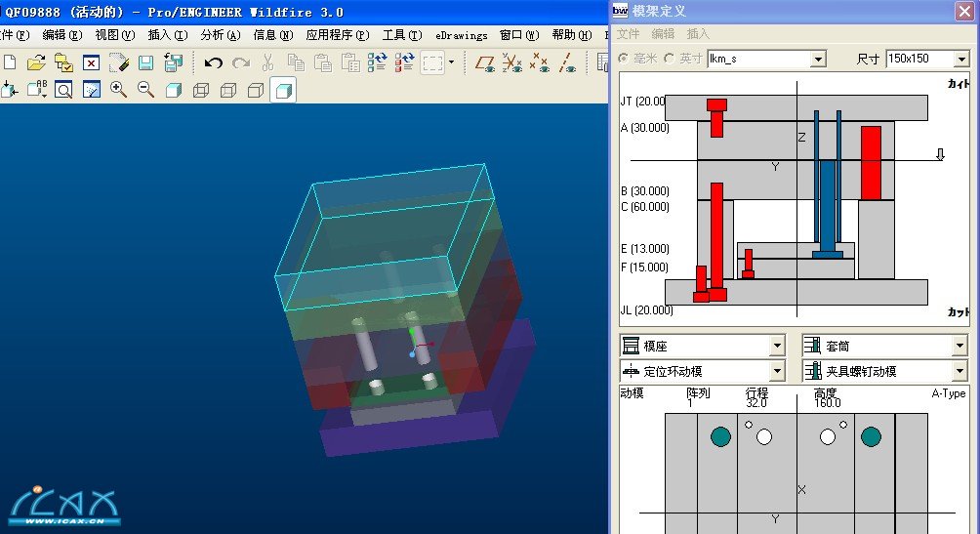Open the 视图(V) menu

coord(114,35)
